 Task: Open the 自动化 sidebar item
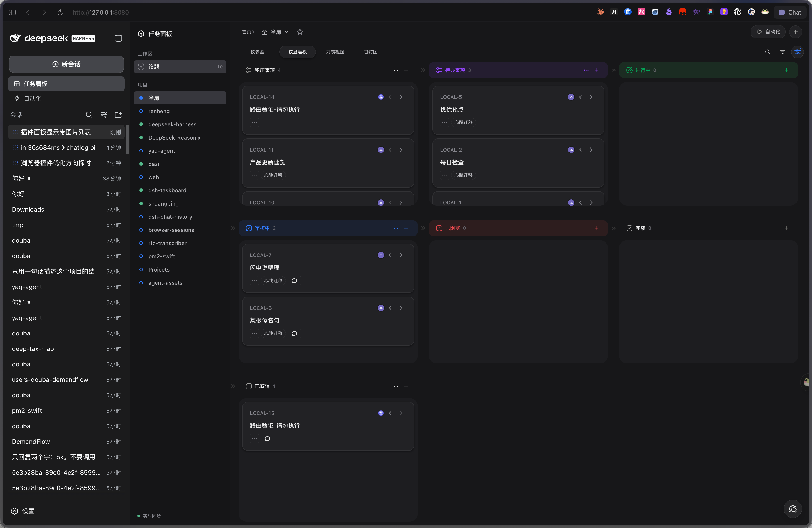pos(66,98)
